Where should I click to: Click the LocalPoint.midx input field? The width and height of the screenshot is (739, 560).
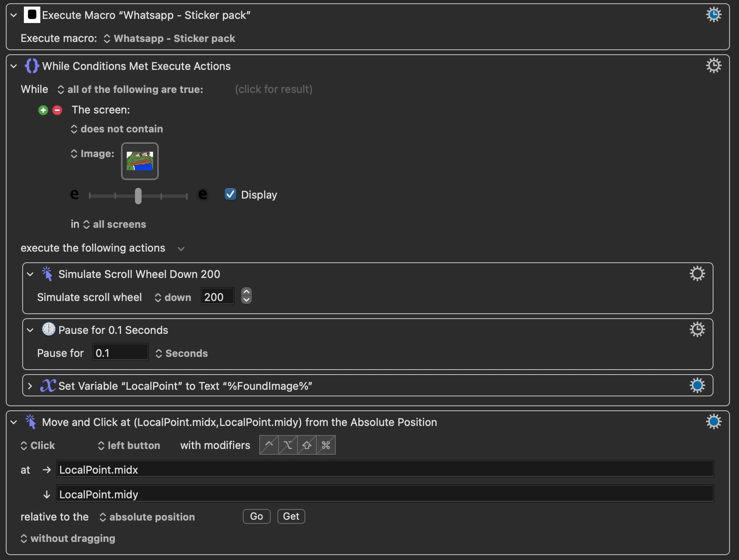384,470
